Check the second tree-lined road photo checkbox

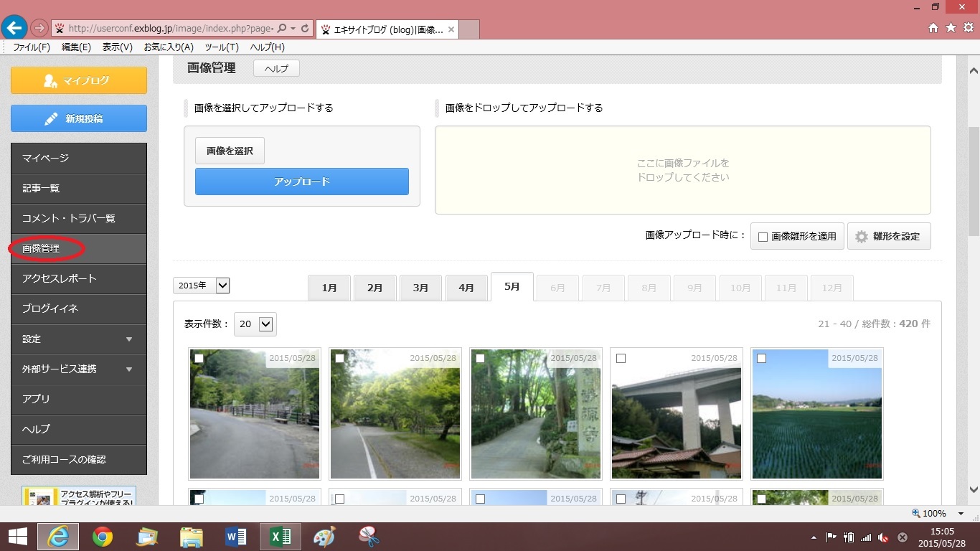coord(339,359)
